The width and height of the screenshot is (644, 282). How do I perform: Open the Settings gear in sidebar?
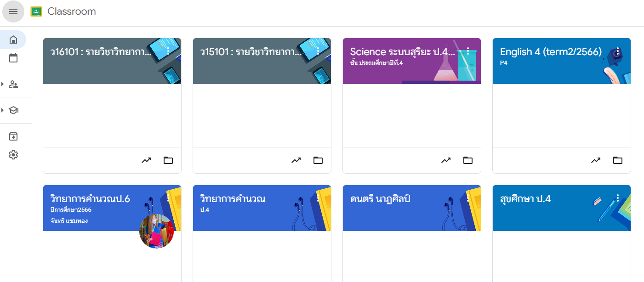tap(13, 155)
